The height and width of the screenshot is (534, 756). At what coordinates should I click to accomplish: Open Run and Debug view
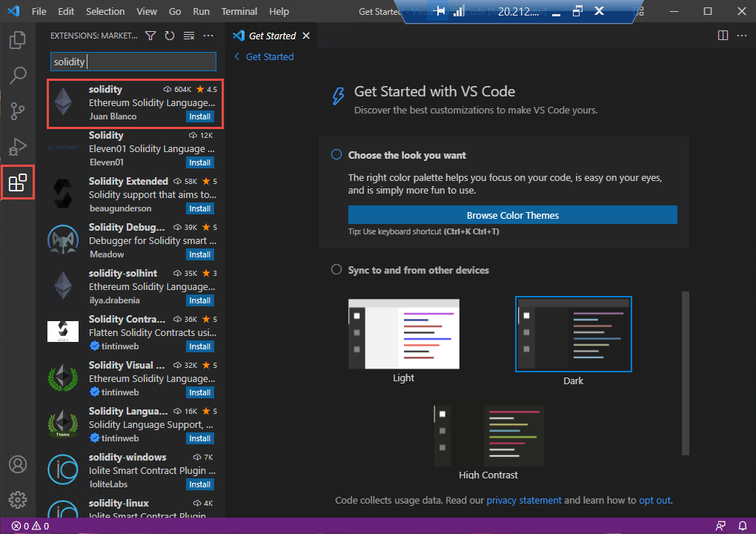coord(18,147)
